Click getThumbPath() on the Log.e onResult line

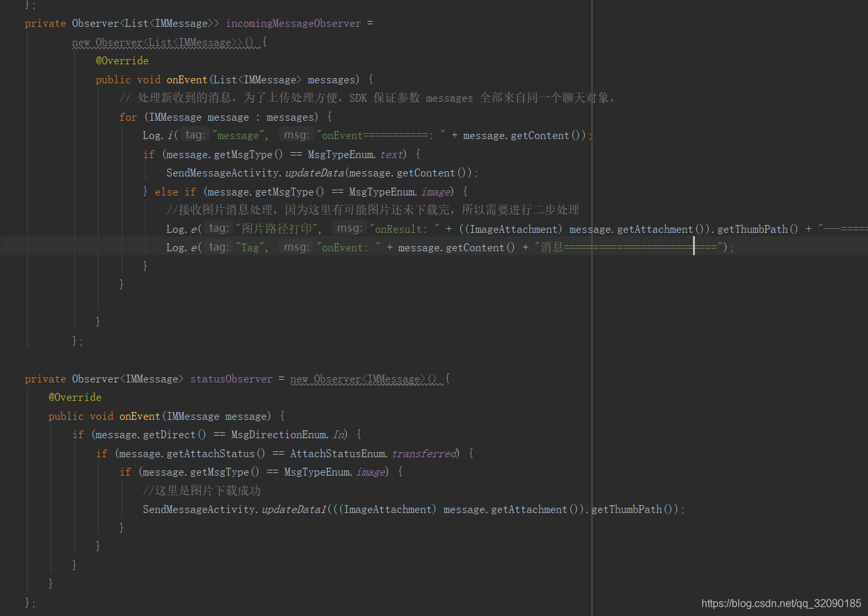coord(757,230)
